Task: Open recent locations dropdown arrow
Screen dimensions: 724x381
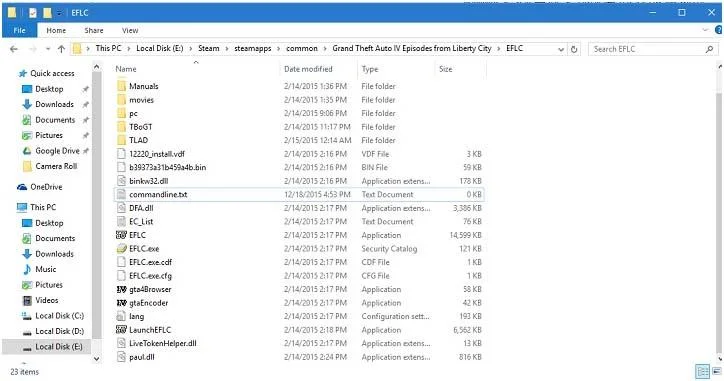Action: (x=48, y=49)
